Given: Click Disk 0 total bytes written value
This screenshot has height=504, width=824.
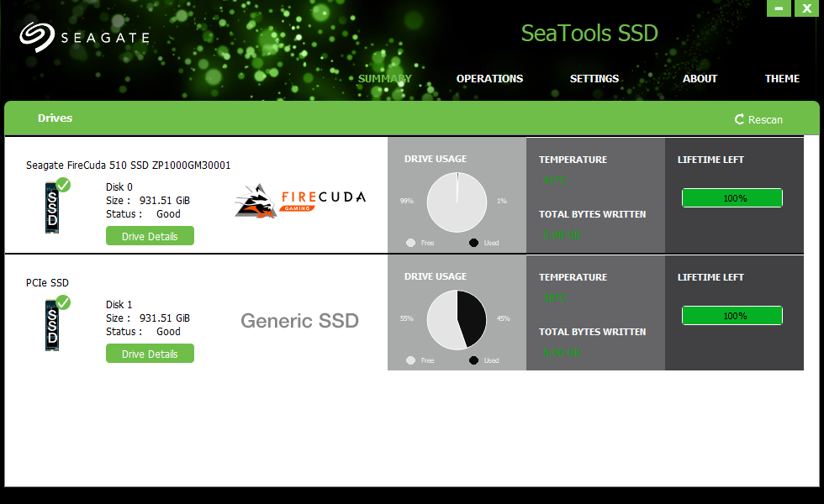Looking at the screenshot, I should (562, 235).
